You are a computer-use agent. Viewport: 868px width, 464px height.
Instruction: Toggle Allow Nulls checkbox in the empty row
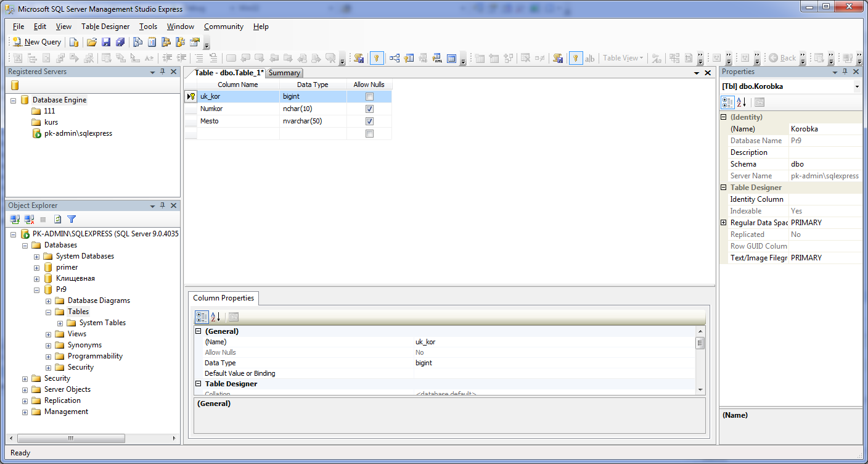(x=369, y=133)
